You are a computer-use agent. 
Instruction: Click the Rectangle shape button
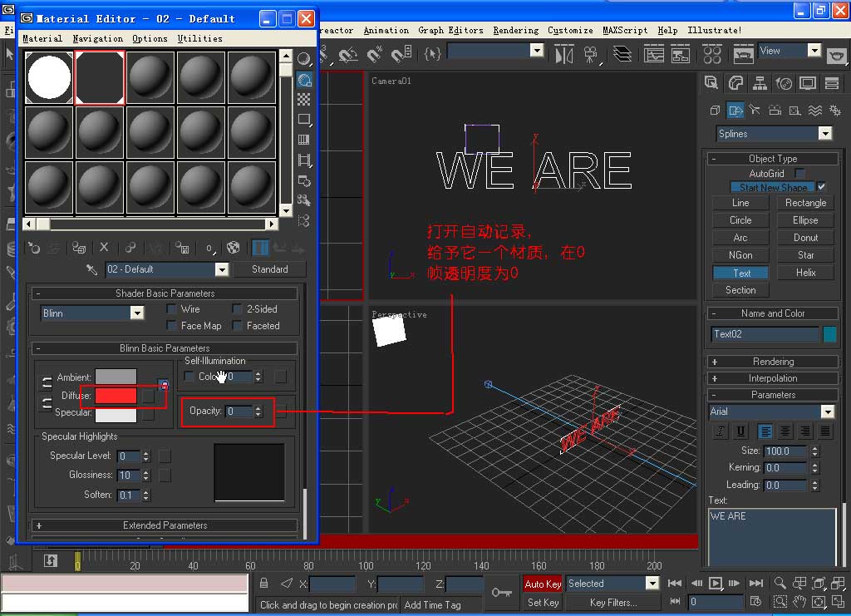coord(805,203)
